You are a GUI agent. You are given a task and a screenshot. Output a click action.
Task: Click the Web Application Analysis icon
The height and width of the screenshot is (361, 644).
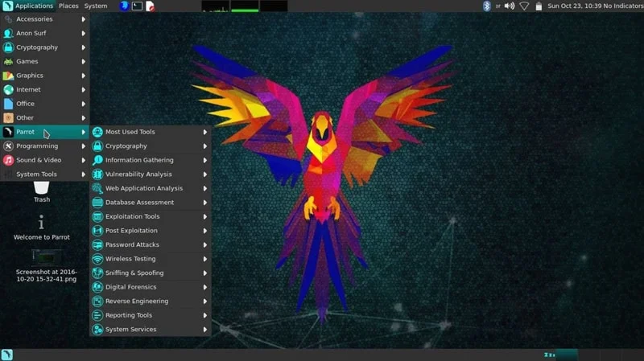[x=97, y=188]
